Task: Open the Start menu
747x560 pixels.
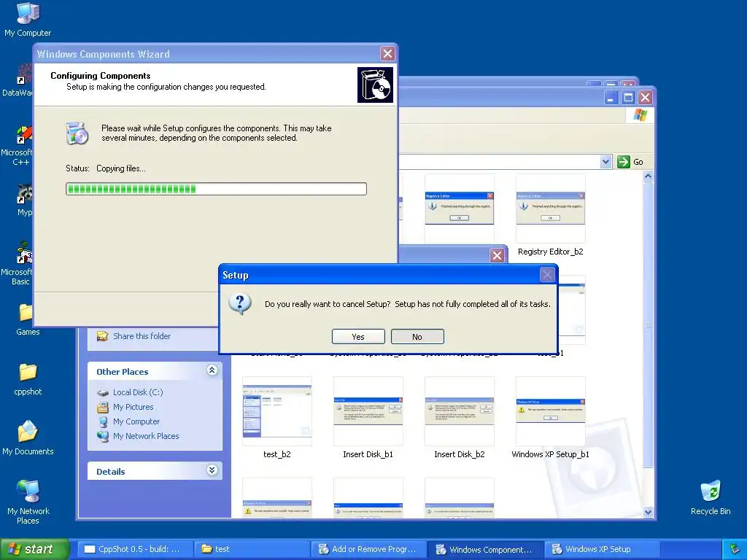Action: point(34,549)
